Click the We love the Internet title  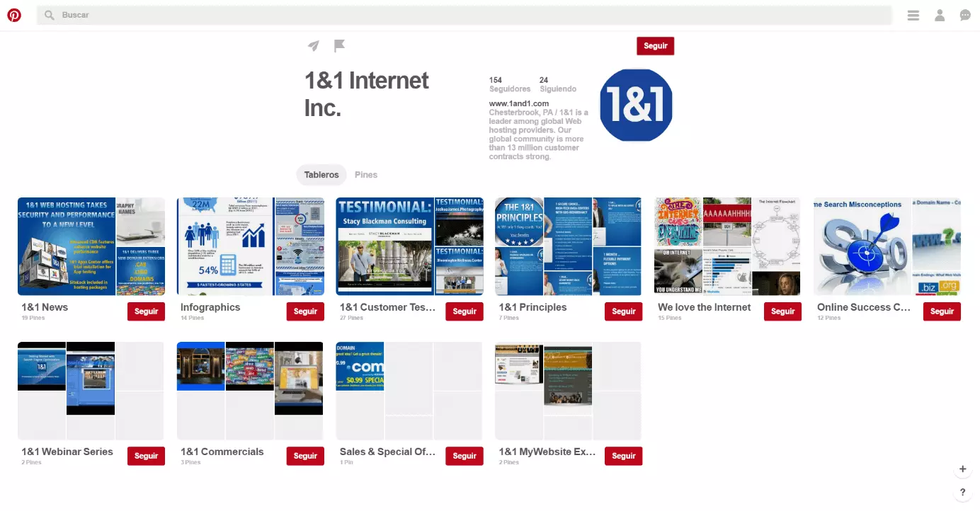[705, 307]
